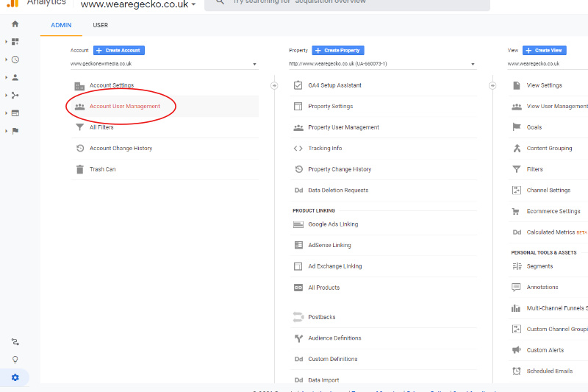The image size is (588, 392).
Task: Open Property Settings
Action: click(383, 107)
